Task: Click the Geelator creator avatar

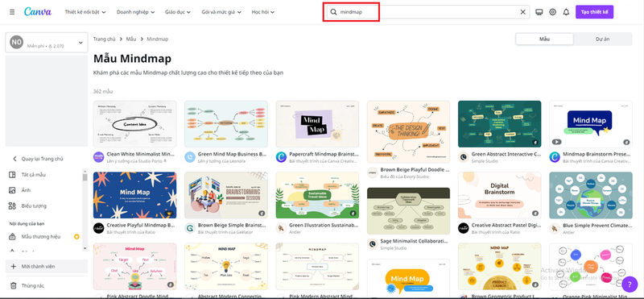Action: (x=190, y=228)
